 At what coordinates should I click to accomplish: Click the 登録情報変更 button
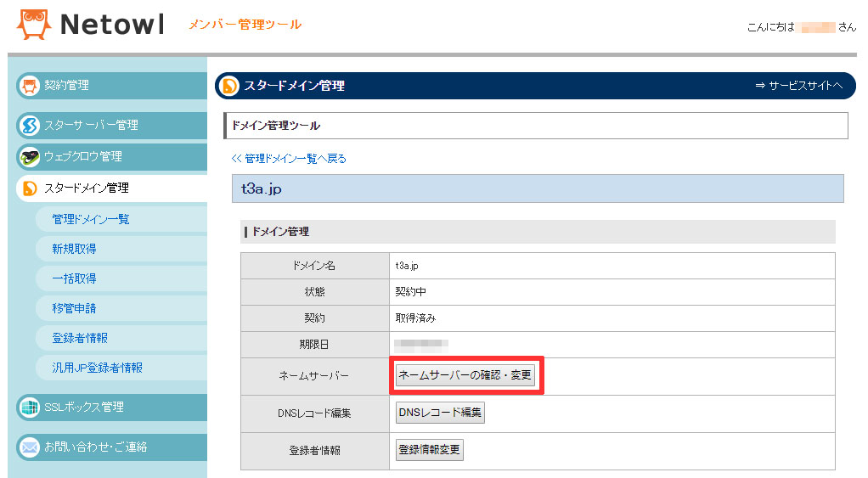point(429,450)
